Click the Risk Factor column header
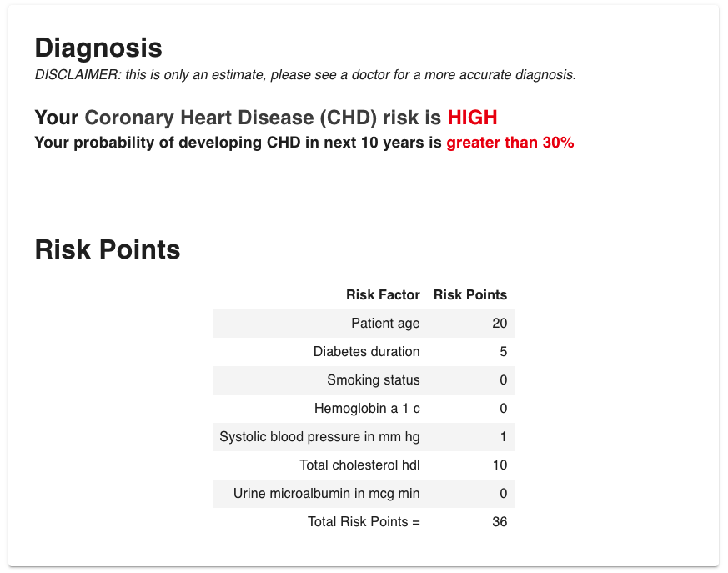 pos(383,294)
